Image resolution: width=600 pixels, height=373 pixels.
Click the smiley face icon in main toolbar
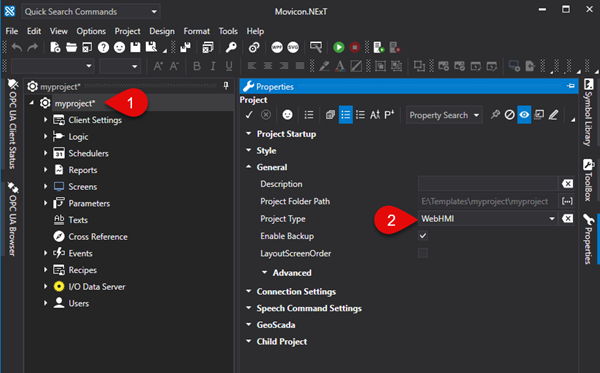(119, 47)
